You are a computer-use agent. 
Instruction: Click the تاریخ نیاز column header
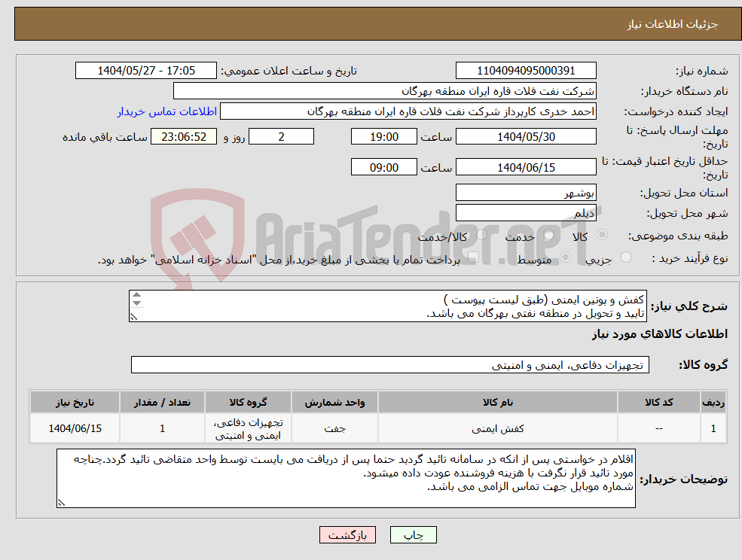pos(73,401)
